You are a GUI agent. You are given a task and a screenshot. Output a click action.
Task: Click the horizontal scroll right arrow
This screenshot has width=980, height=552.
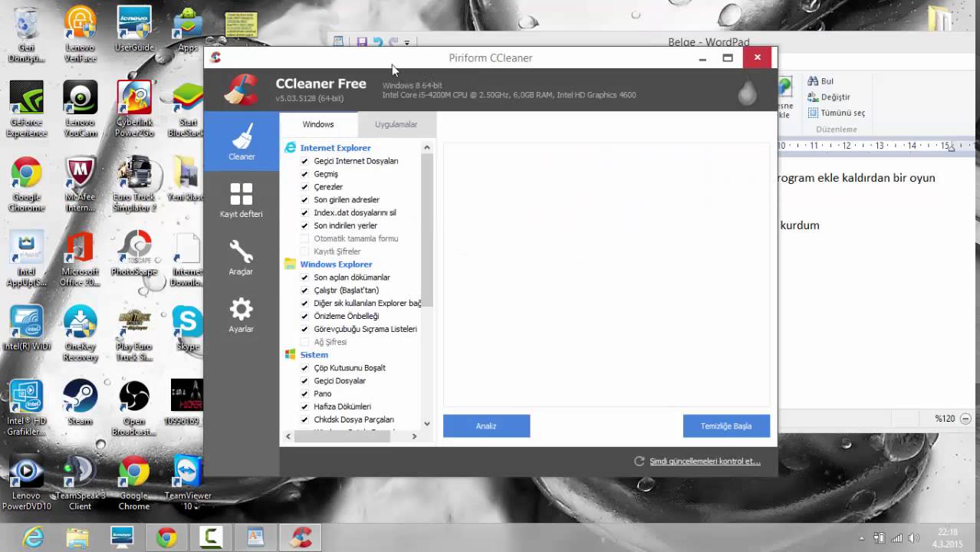[414, 436]
